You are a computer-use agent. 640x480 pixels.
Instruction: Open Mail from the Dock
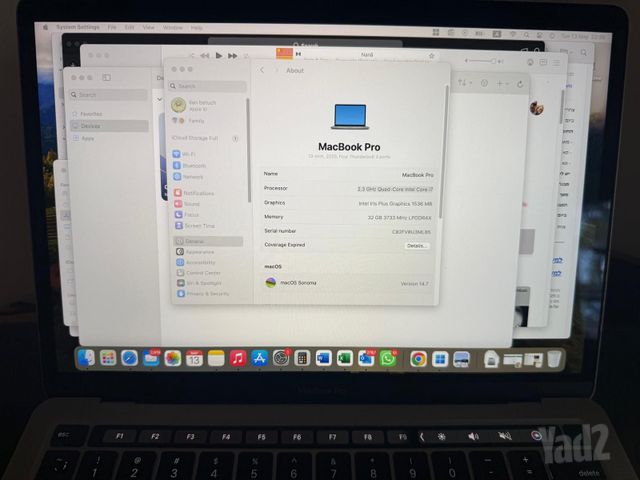point(151,358)
